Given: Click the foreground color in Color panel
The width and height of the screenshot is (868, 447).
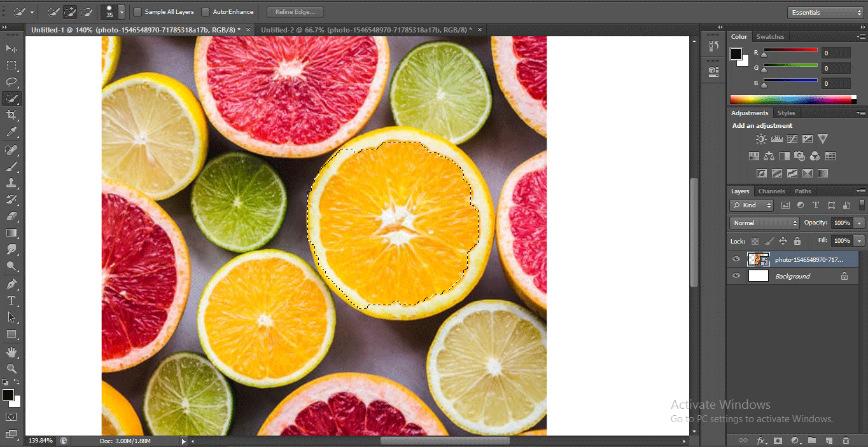Looking at the screenshot, I should tap(736, 53).
